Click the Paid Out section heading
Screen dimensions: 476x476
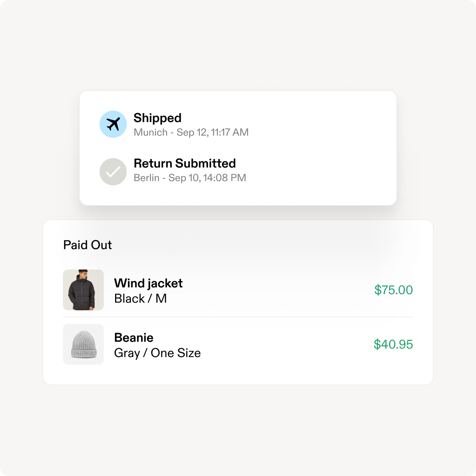88,245
